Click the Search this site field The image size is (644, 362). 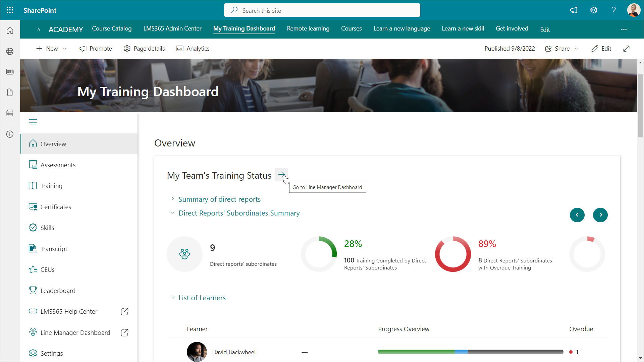[x=322, y=10]
